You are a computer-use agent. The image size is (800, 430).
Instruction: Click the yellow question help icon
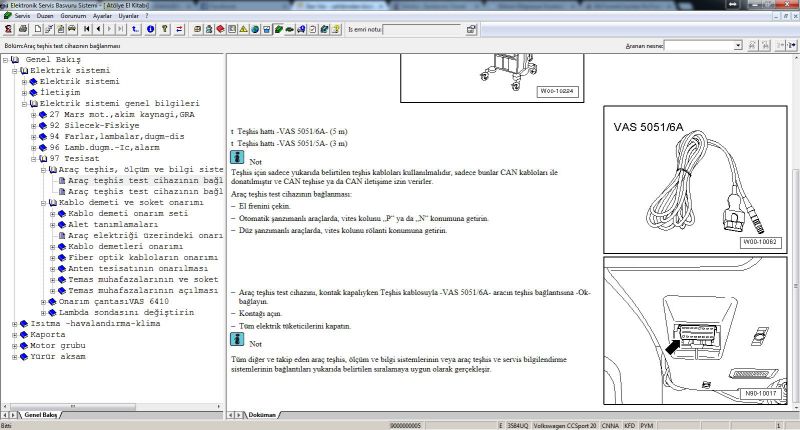336,29
